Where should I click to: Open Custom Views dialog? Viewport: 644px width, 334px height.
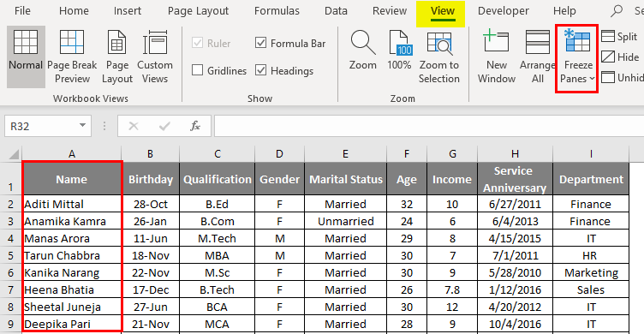[155, 57]
